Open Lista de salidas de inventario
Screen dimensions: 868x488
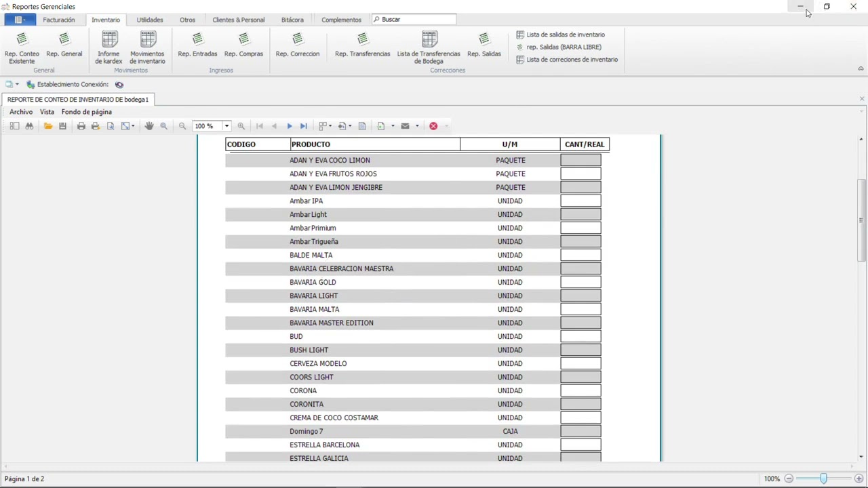[560, 35]
